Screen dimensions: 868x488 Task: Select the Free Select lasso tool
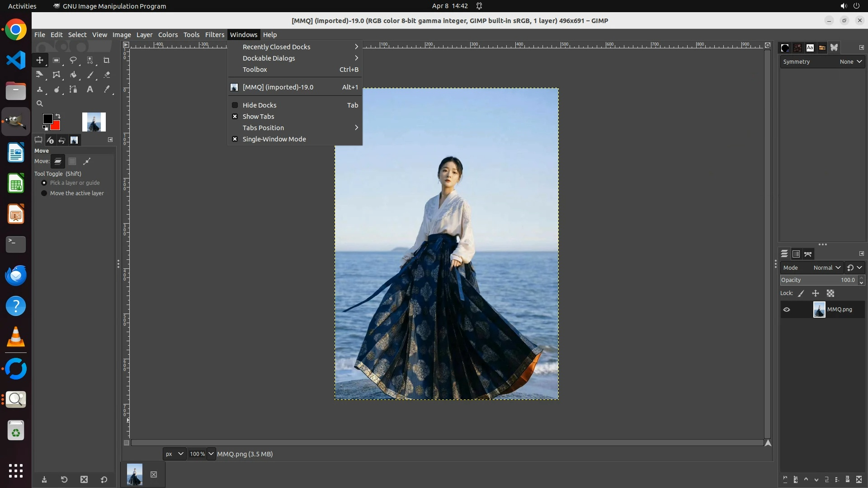[73, 60]
